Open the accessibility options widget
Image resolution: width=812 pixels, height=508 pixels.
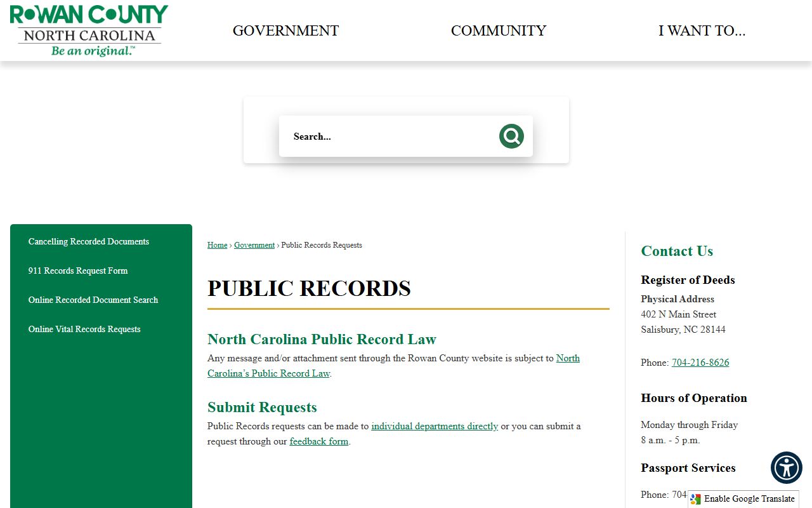(x=787, y=468)
